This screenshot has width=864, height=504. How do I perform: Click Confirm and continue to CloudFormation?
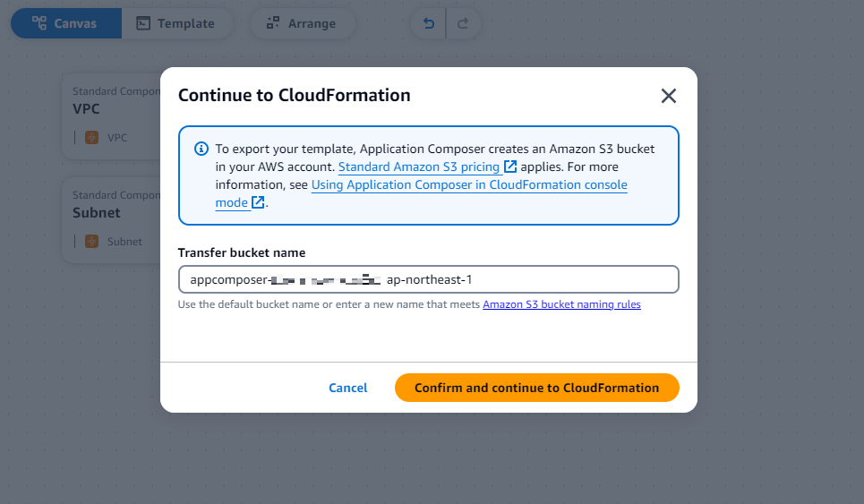pos(536,388)
